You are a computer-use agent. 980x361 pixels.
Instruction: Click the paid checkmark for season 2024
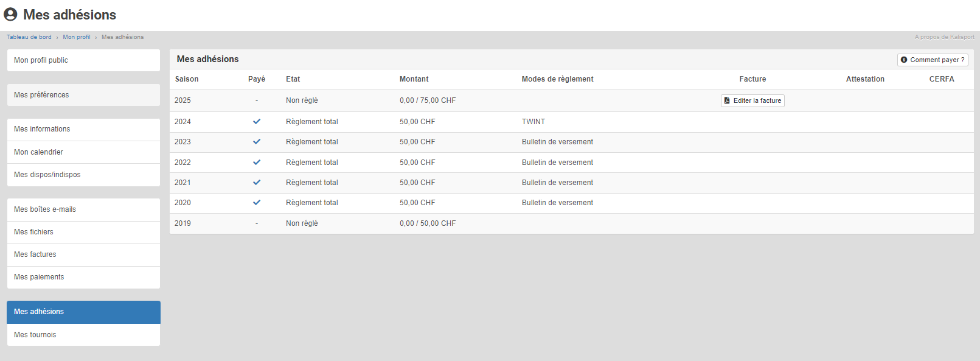coord(257,122)
